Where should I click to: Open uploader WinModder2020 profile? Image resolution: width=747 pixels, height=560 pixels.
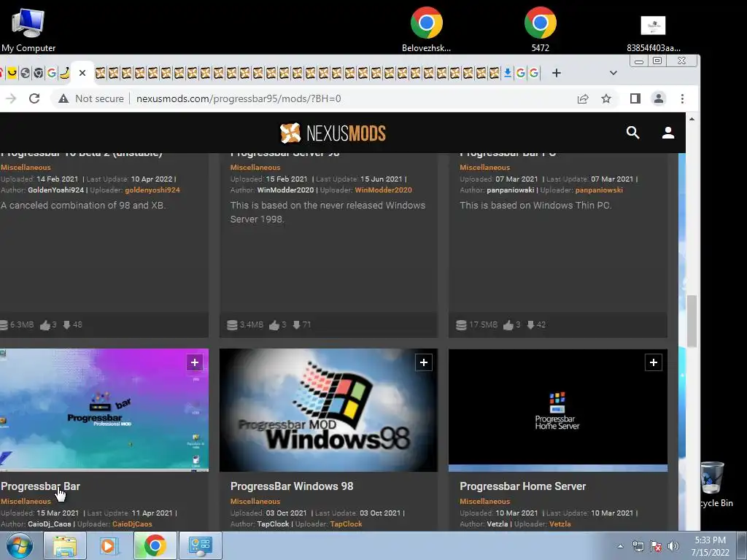(383, 190)
